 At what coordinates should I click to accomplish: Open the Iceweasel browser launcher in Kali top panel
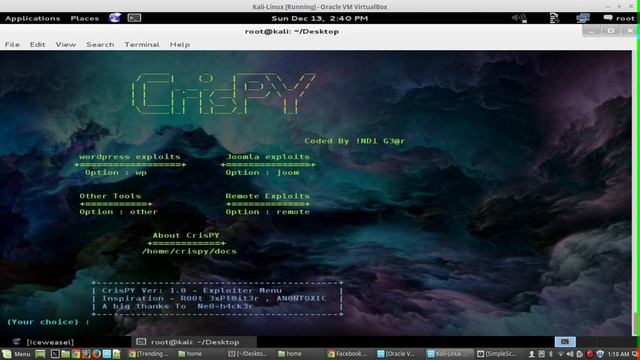click(x=115, y=18)
